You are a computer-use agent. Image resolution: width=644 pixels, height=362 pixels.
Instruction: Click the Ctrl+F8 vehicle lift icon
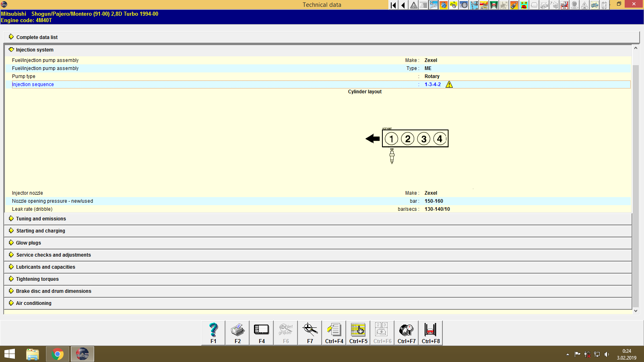coord(430,330)
